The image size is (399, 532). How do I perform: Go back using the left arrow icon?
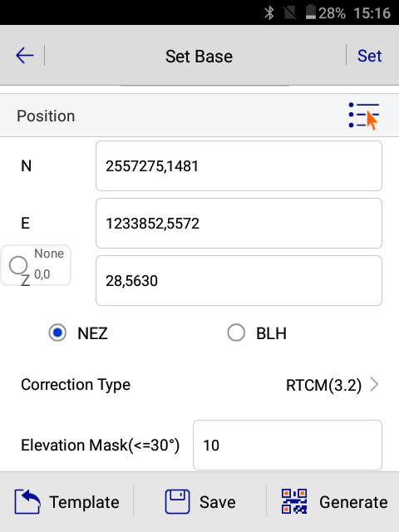[x=25, y=56]
